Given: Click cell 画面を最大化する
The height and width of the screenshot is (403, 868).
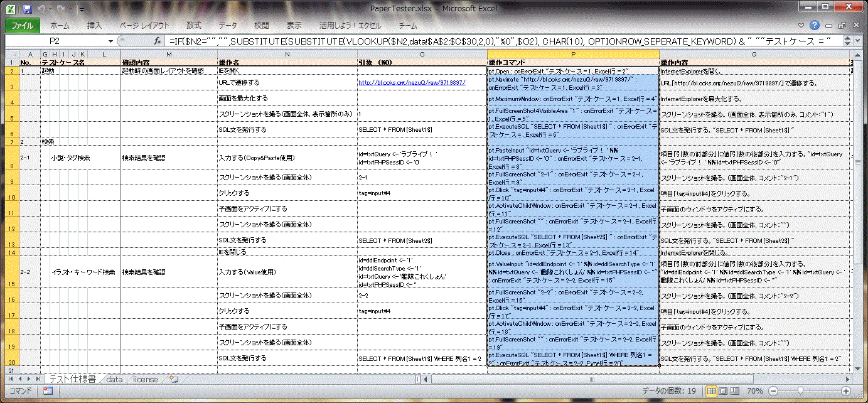Looking at the screenshot, I should click(287, 99).
